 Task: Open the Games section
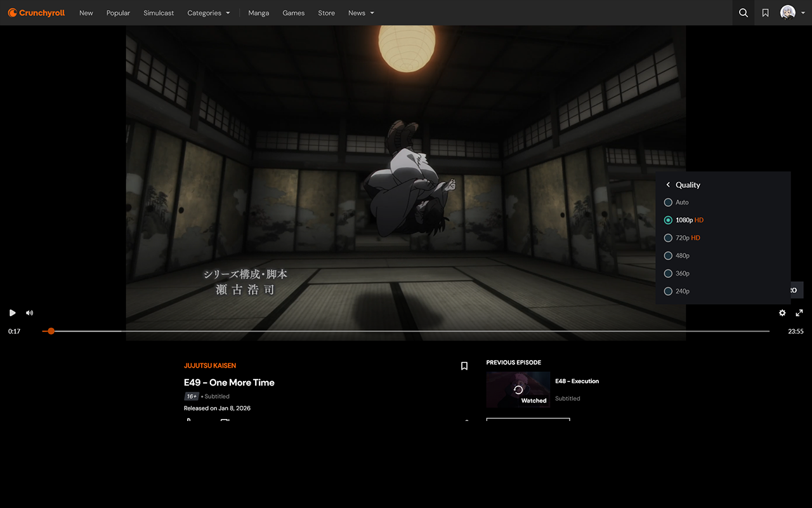(294, 13)
